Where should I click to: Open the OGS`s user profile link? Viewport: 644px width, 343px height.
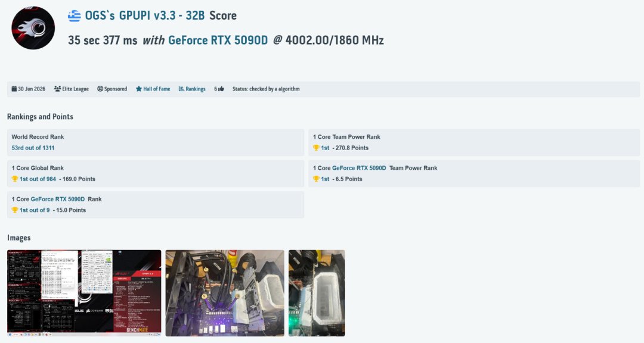[100, 15]
